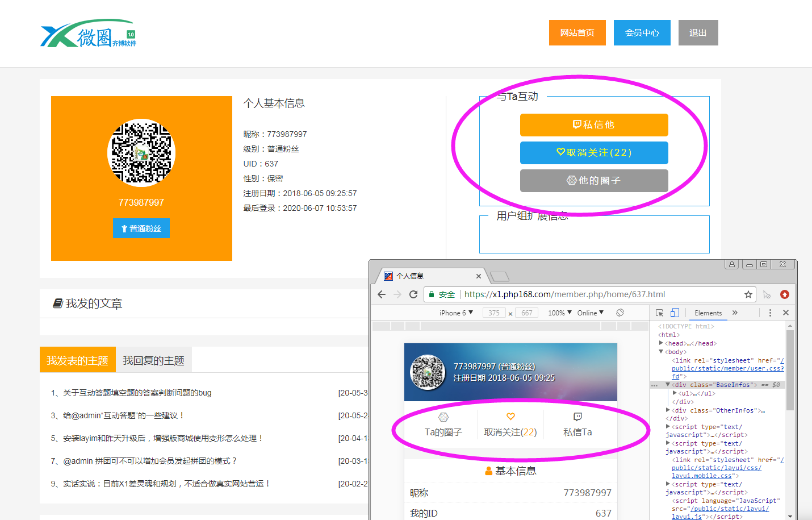Click the rotate device orientation icon
This screenshot has height=520, width=812.
point(620,313)
